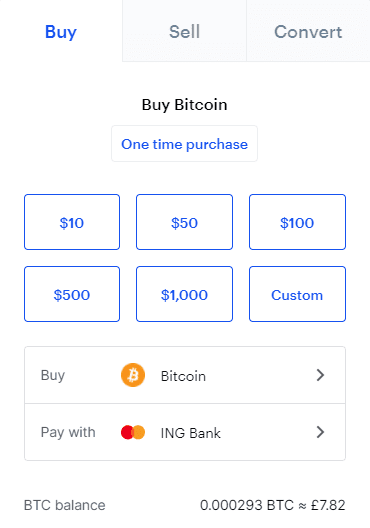
Task: Click the orange Bitcoin logo icon
Action: click(133, 375)
